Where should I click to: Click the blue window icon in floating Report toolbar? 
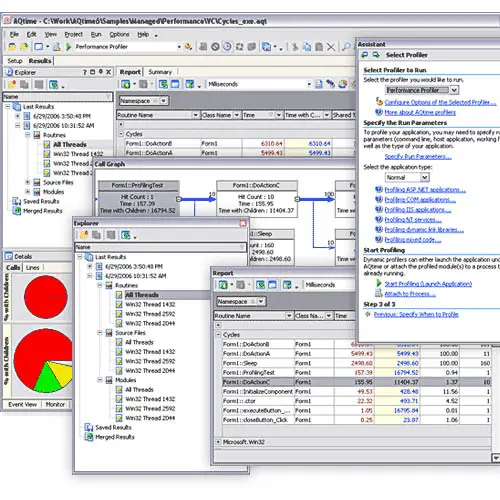(272, 285)
